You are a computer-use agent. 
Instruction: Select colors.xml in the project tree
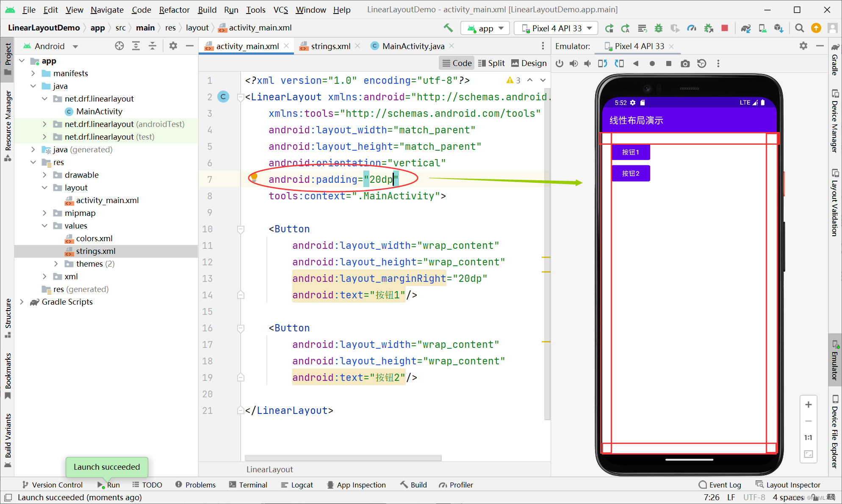(94, 238)
